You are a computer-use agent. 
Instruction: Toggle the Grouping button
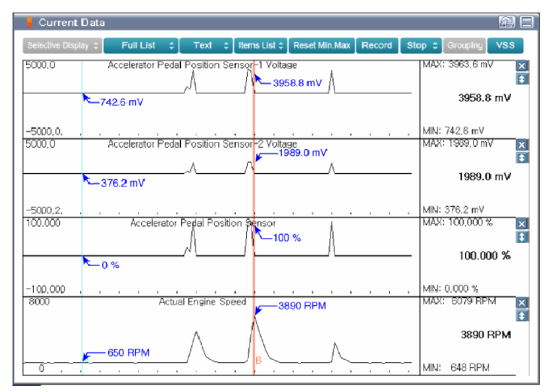[x=464, y=46]
